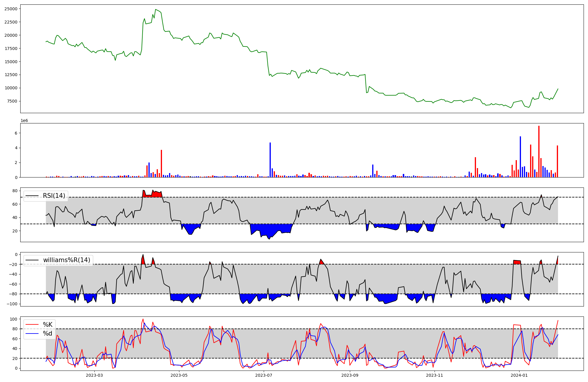588x382 pixels.
Task: Click the 1e6 volume scale label
Action: pos(24,120)
